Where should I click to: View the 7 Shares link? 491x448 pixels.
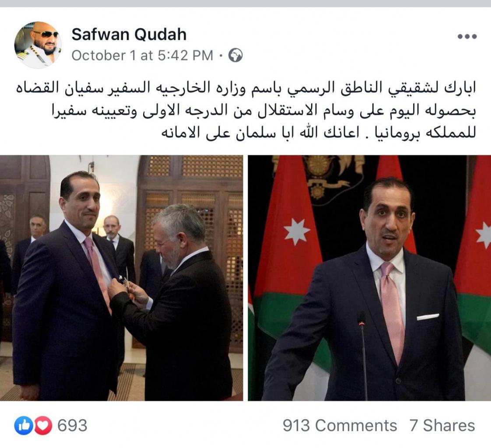point(442,426)
